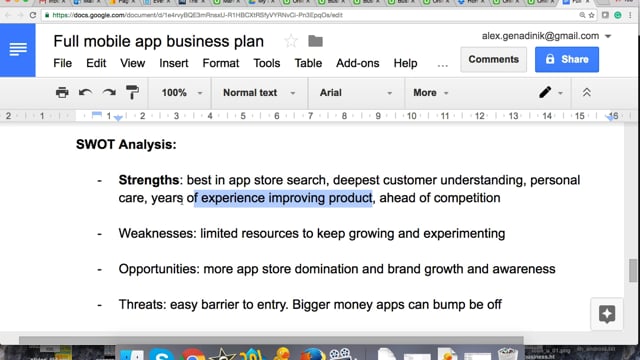The image size is (640, 360).
Task: Open the Arial font dropdown
Action: [356, 93]
